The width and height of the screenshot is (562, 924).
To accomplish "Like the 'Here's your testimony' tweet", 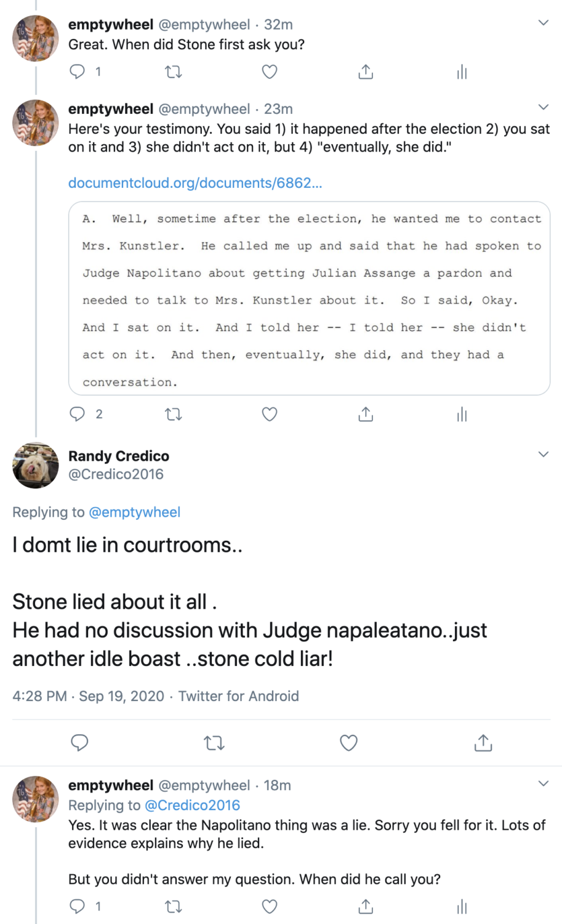I will pos(270,415).
